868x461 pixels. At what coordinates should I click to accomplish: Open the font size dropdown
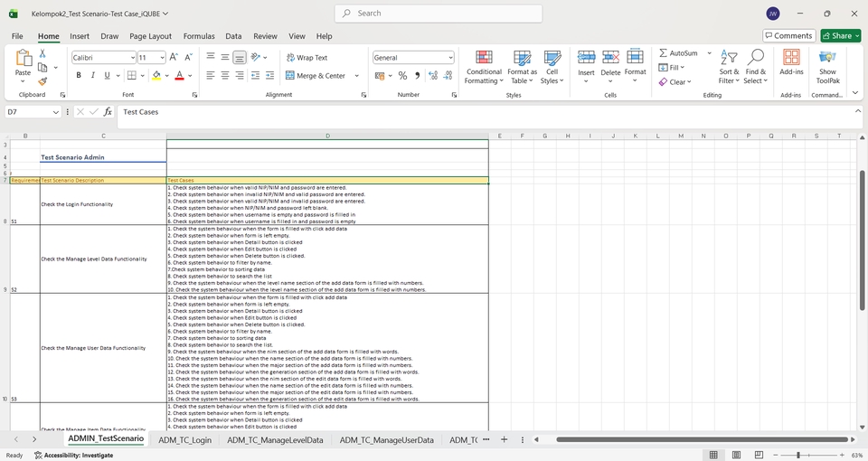(x=162, y=58)
